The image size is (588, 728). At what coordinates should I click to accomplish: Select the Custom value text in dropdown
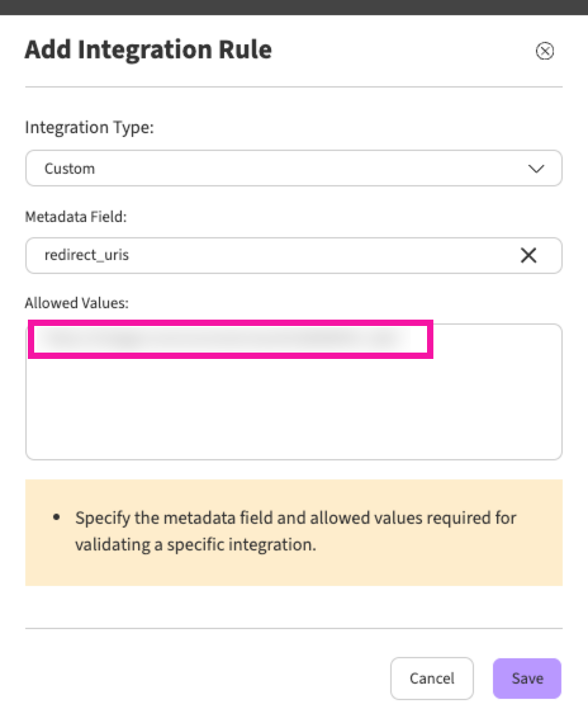click(70, 169)
